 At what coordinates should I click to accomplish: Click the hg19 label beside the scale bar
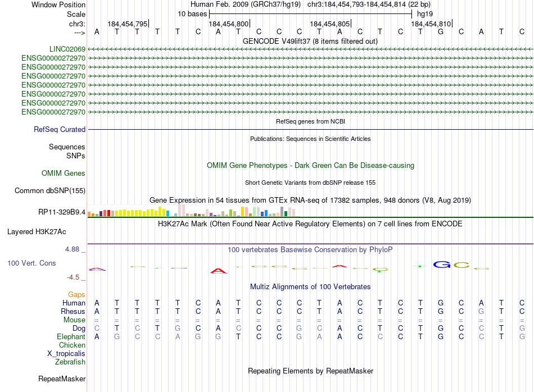click(x=425, y=14)
